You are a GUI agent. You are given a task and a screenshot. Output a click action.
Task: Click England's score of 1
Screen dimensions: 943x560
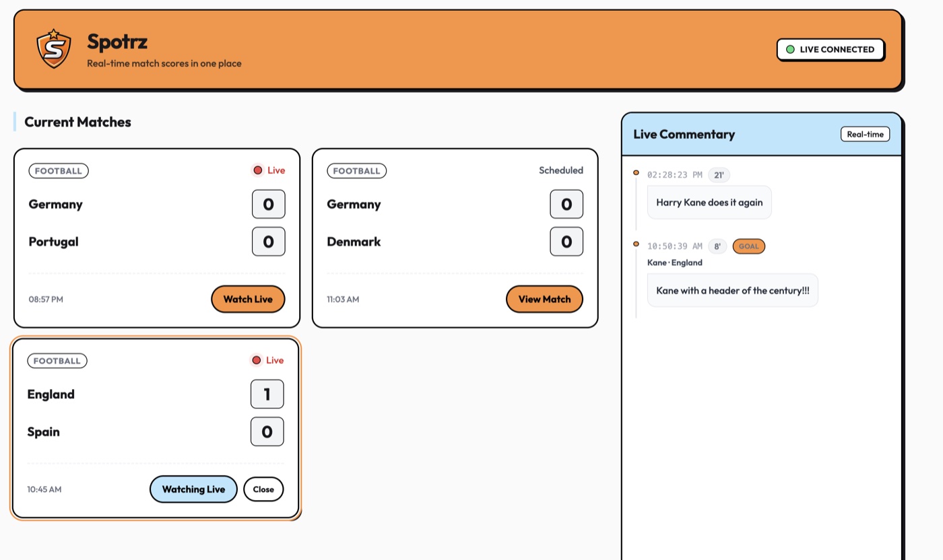coord(267,394)
